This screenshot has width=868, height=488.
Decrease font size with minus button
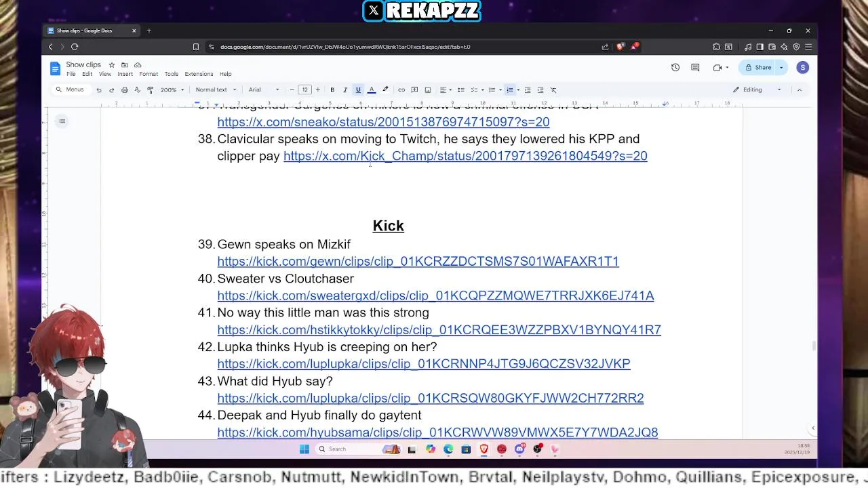coord(292,90)
